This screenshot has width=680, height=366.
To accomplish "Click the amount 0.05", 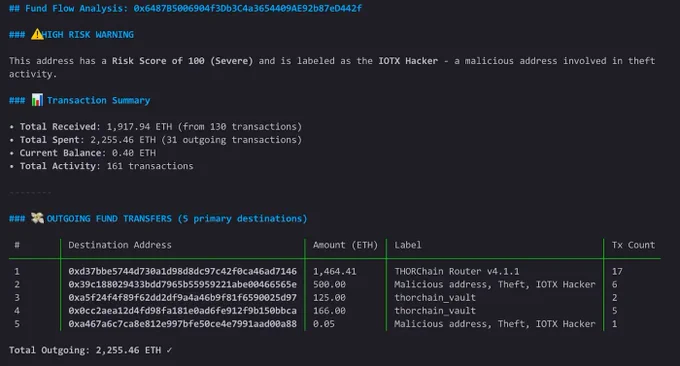I will [324, 324].
